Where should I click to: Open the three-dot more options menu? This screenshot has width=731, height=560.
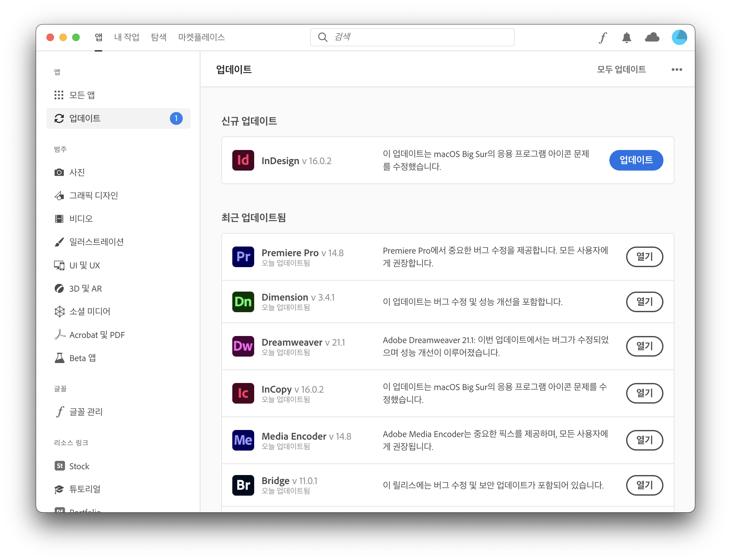(676, 69)
